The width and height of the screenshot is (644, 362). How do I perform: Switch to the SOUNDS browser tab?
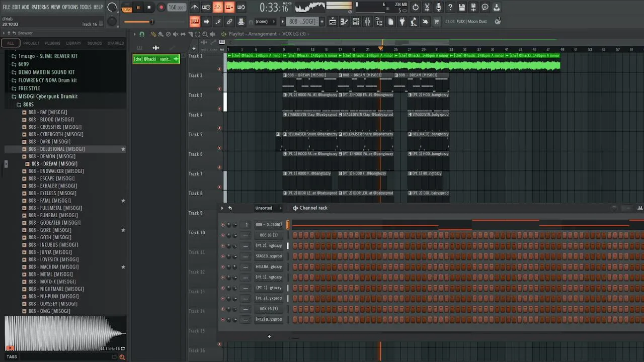click(x=95, y=43)
